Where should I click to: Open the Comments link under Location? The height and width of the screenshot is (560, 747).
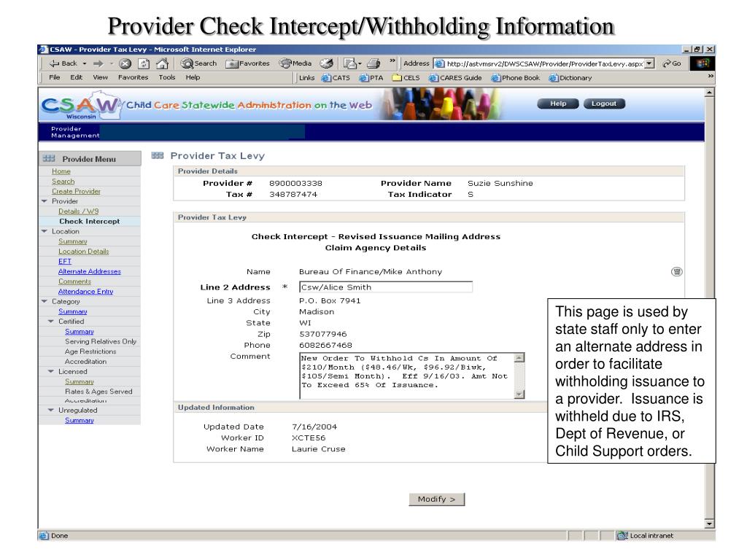(x=74, y=281)
